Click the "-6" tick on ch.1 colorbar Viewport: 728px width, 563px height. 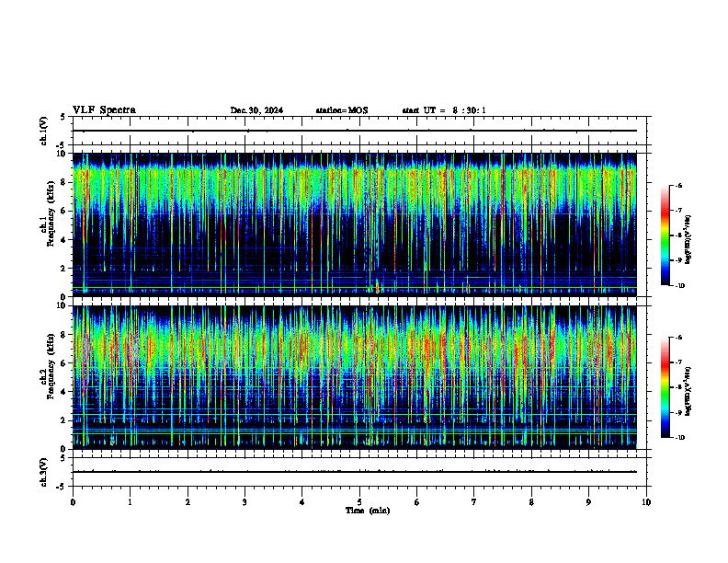coord(678,185)
